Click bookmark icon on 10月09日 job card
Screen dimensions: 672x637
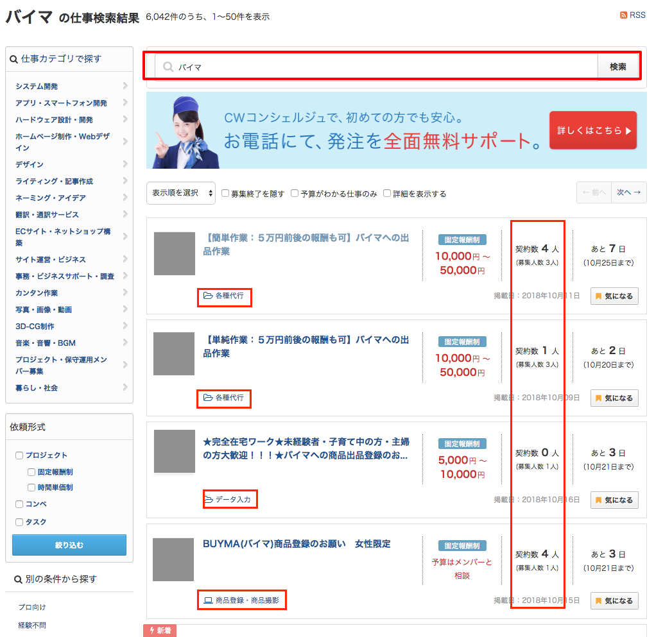point(598,398)
